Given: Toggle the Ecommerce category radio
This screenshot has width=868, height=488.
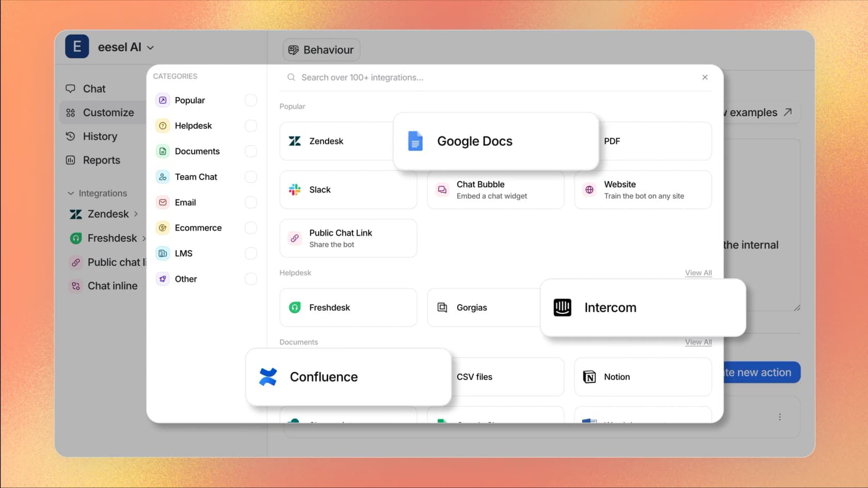Looking at the screenshot, I should [251, 228].
